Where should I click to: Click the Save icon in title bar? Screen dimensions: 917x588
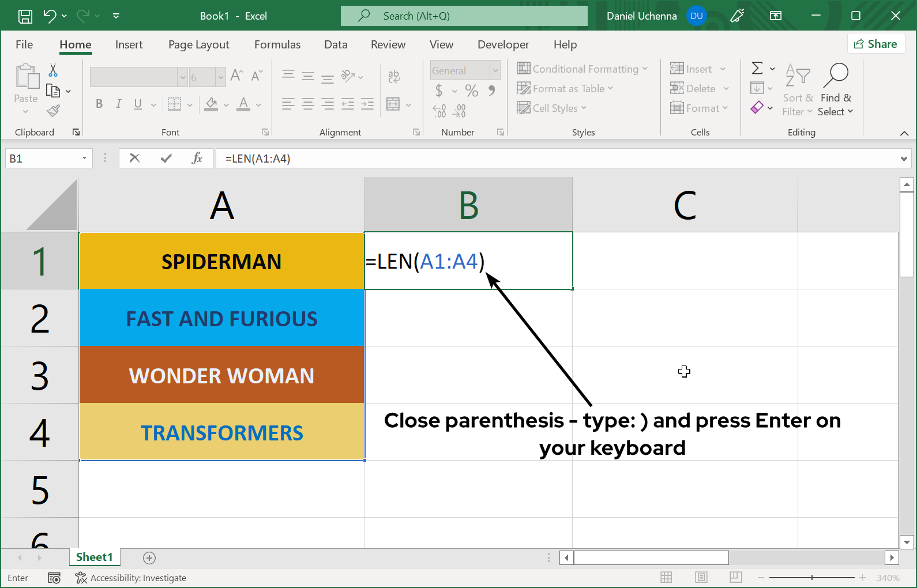coord(25,16)
